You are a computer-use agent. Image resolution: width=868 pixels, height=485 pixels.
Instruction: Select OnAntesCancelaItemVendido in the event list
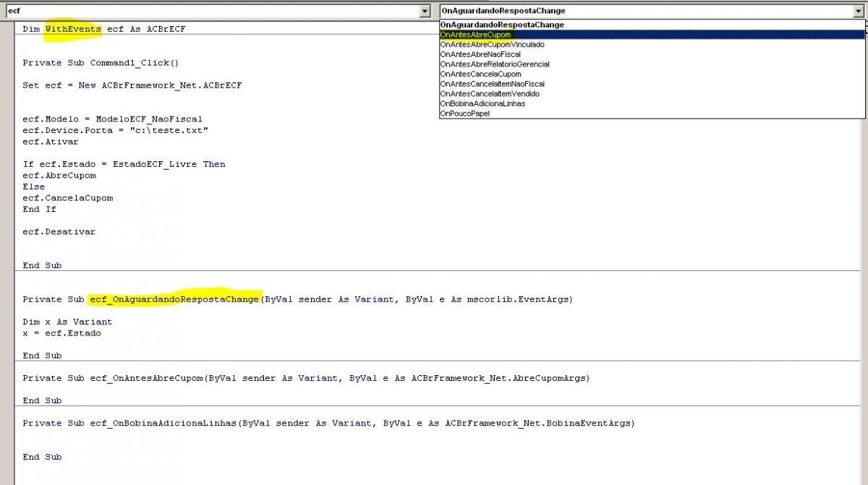652,93
